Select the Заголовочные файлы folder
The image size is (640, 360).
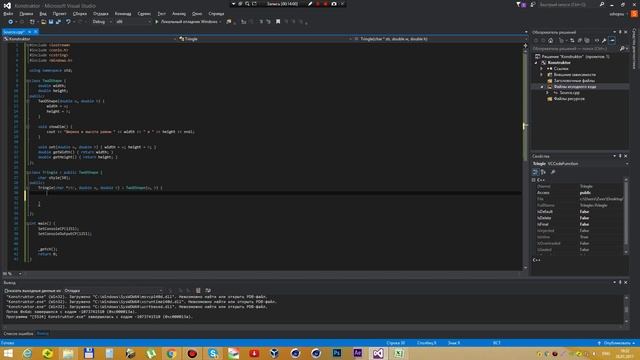tap(574, 81)
